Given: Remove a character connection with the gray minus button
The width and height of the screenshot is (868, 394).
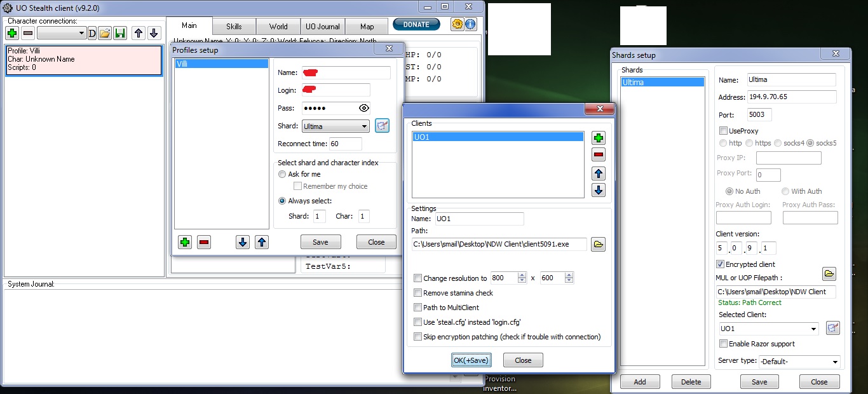Looking at the screenshot, I should point(28,33).
